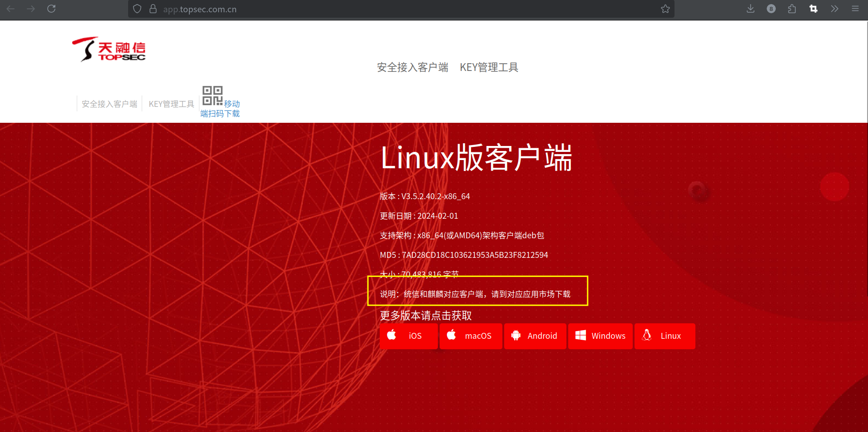Click the update date 2024-02-01 line

[419, 216]
